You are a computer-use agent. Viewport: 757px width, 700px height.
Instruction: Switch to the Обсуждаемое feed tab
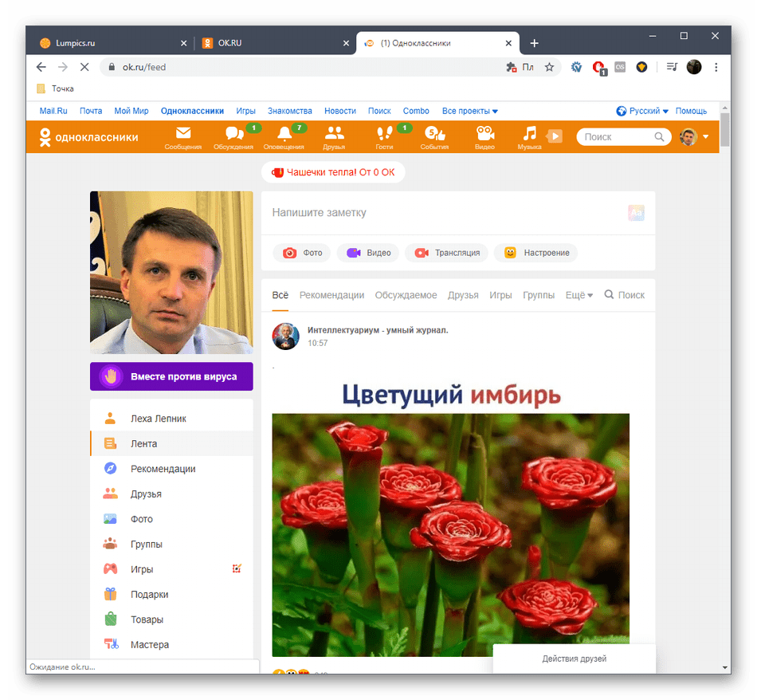[406, 294]
